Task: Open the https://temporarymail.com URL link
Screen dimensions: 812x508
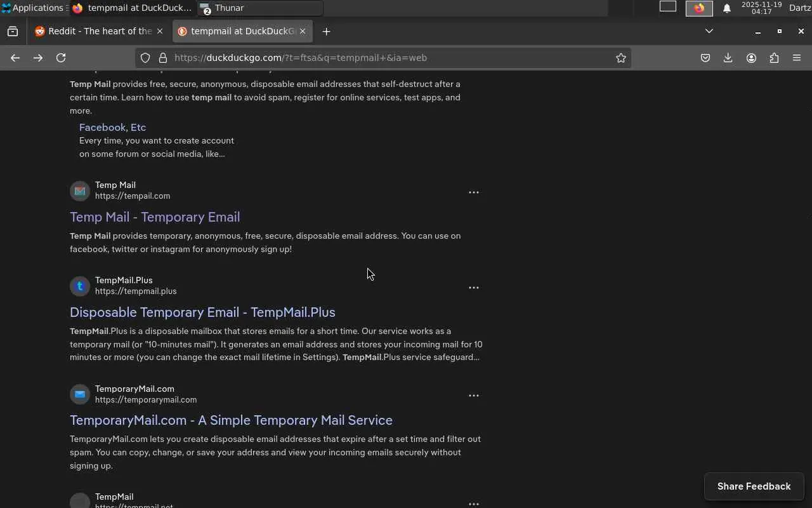Action: click(146, 400)
